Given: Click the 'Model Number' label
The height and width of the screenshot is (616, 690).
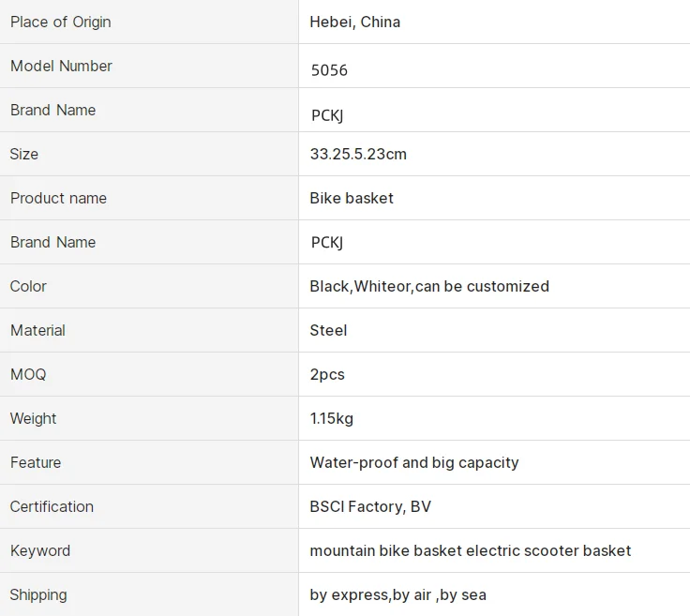Looking at the screenshot, I should tap(61, 66).
